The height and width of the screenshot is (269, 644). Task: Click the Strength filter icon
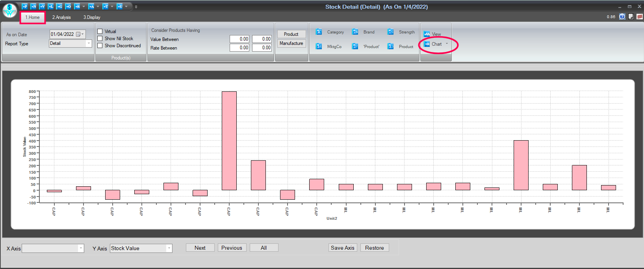(x=390, y=32)
